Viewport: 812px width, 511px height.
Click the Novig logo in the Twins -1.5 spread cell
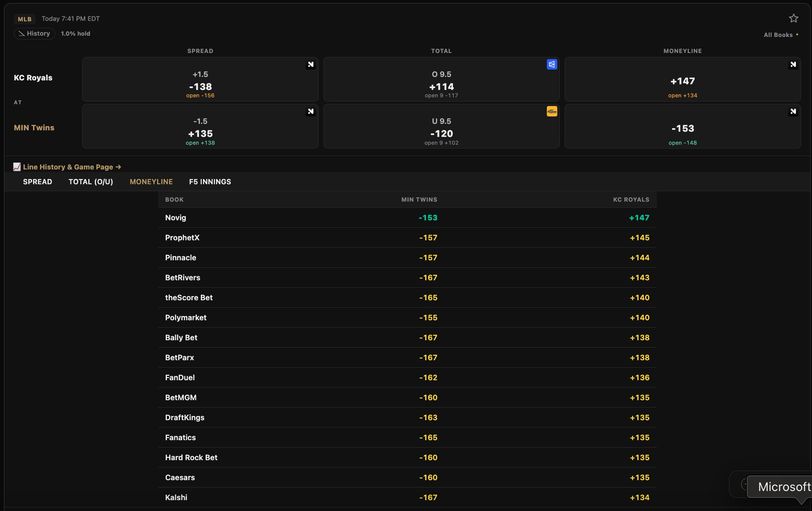pyautogui.click(x=311, y=112)
